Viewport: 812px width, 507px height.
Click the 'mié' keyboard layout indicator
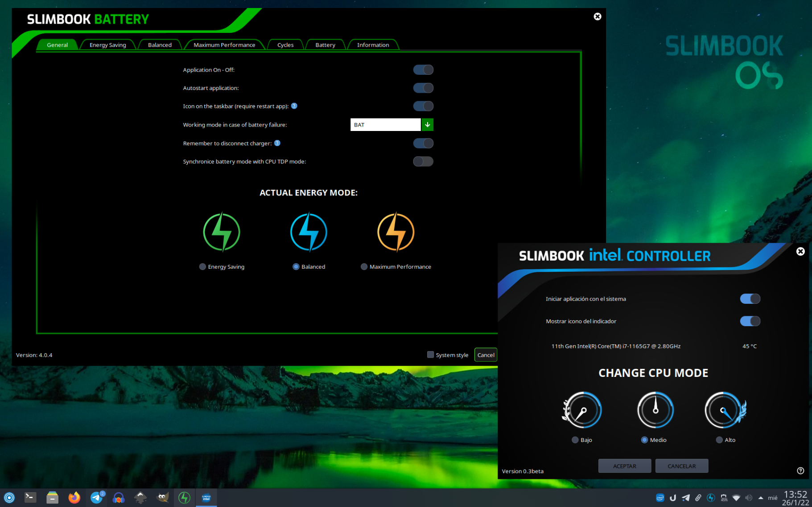(773, 498)
